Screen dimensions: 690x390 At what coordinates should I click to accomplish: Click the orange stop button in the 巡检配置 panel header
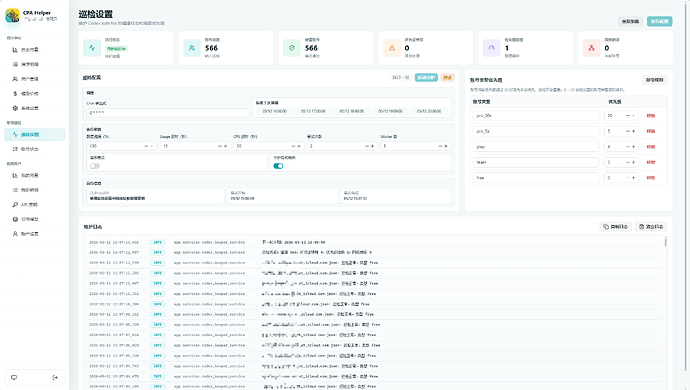pos(448,77)
